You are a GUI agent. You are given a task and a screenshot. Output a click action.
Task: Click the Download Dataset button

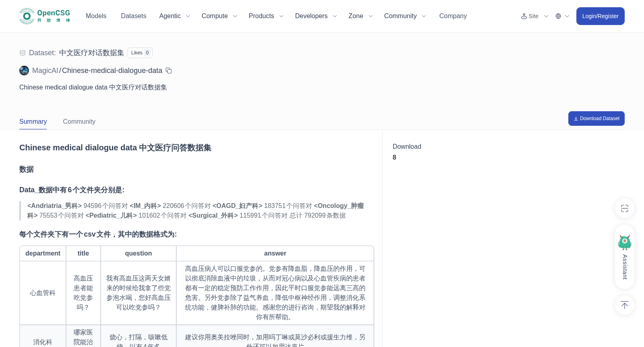[x=596, y=118]
